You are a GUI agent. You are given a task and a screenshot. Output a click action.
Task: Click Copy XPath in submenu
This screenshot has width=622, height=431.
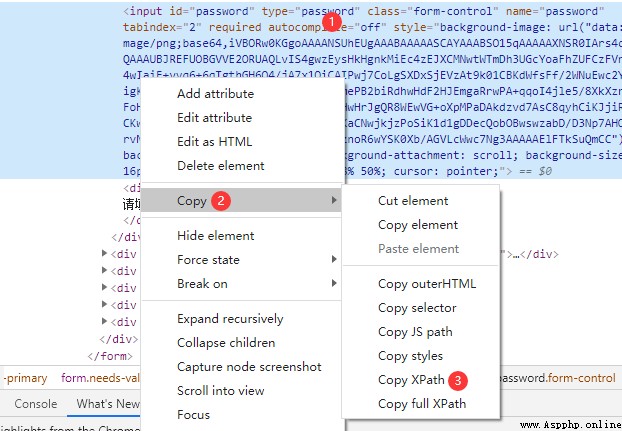[x=411, y=380]
